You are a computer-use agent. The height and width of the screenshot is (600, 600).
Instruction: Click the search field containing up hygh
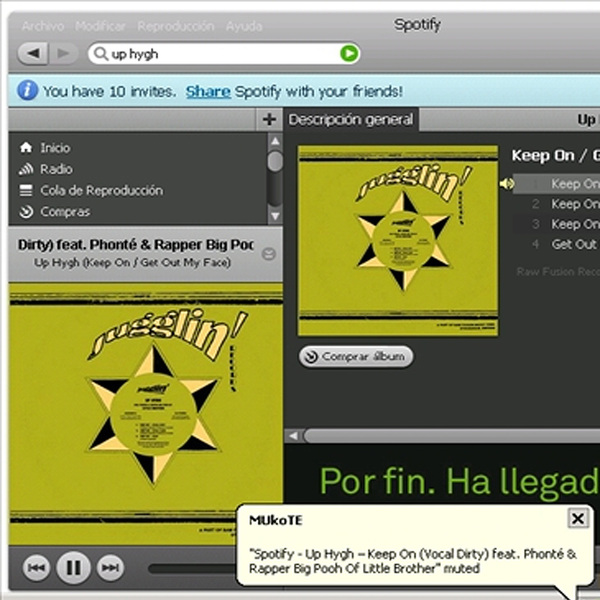(224, 54)
